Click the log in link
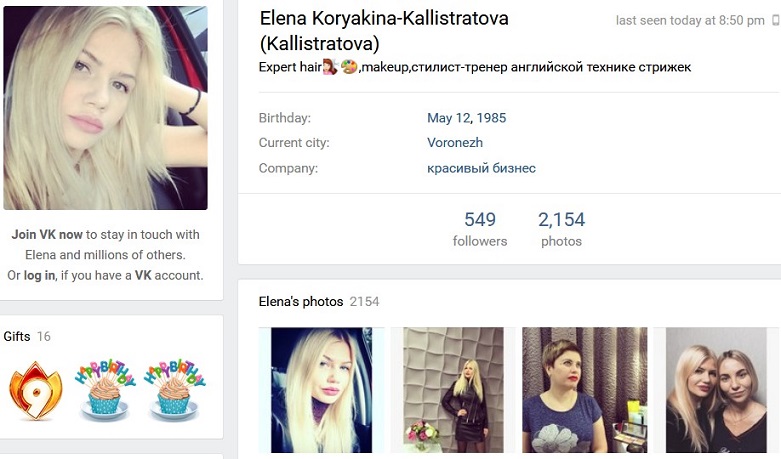This screenshot has width=781, height=459. click(39, 275)
